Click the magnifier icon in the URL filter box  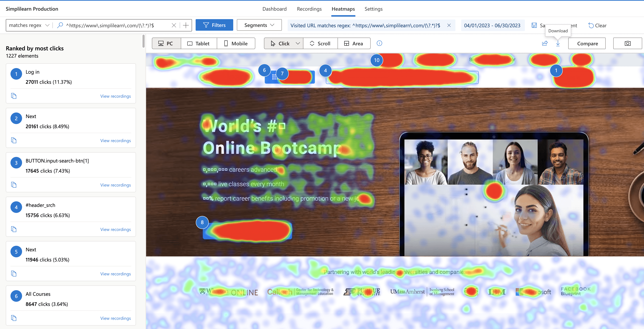[x=60, y=25]
